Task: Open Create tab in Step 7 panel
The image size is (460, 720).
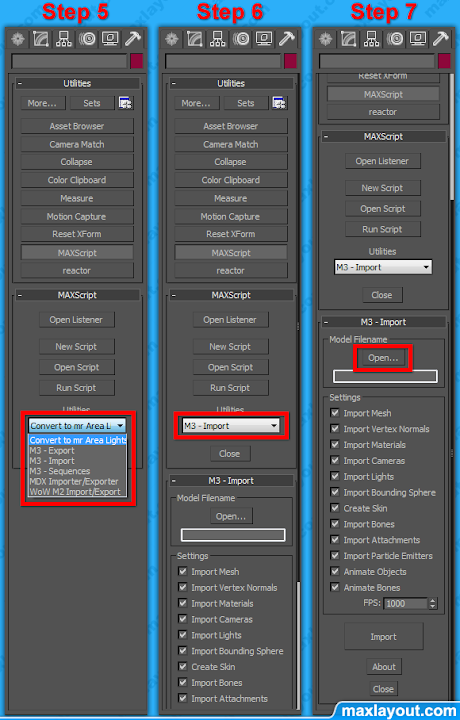Action: click(x=325, y=39)
